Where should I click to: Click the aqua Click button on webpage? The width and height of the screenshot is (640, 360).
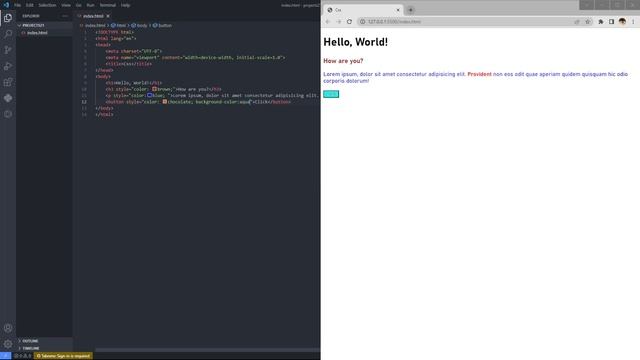pos(331,94)
